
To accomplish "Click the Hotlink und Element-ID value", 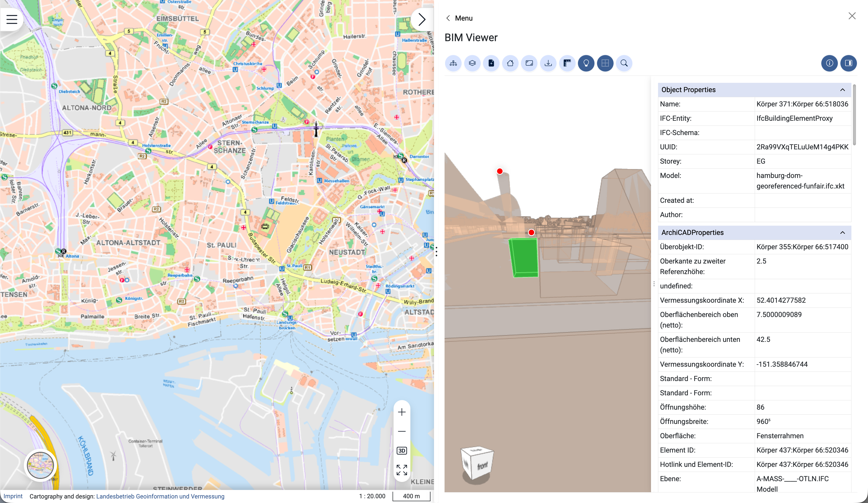I will (x=802, y=464).
